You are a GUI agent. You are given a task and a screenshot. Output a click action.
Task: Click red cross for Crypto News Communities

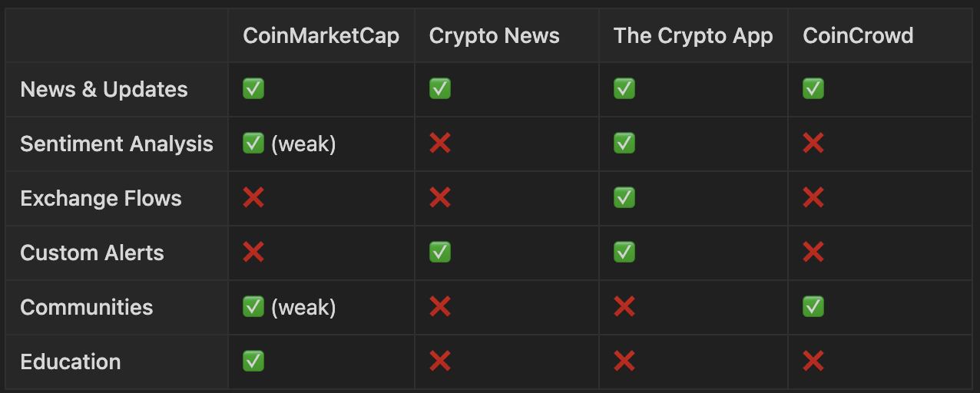[x=440, y=307]
